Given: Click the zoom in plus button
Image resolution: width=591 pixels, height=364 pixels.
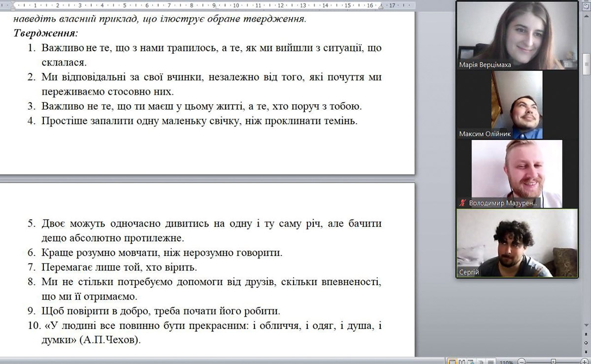Looking at the screenshot, I should [584, 361].
